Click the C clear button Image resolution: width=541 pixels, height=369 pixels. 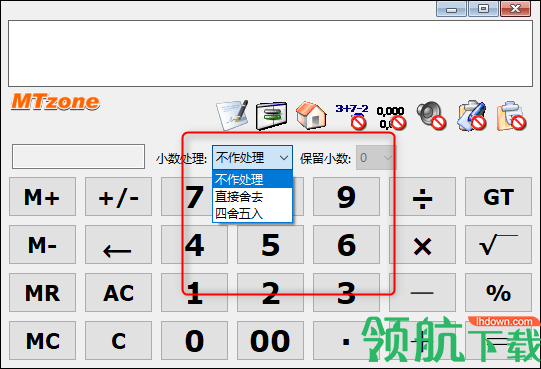tap(118, 341)
